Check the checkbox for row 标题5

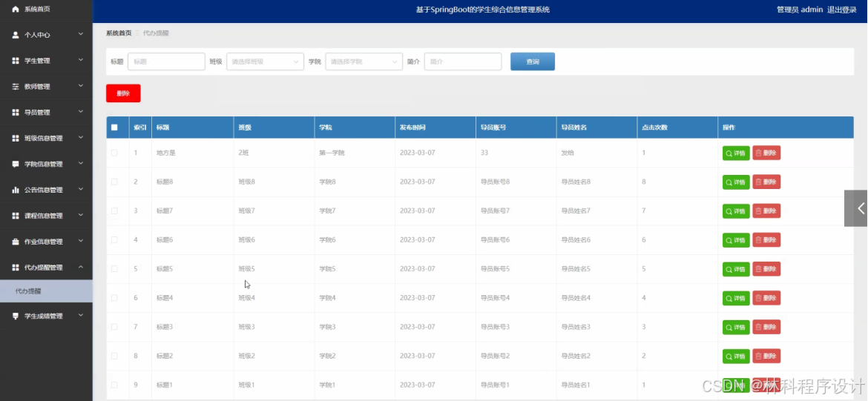coord(114,269)
